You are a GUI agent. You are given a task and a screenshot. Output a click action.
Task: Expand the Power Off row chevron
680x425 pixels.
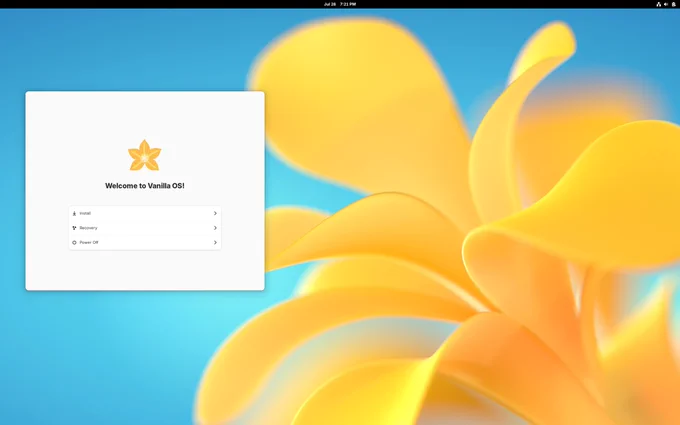tap(215, 242)
